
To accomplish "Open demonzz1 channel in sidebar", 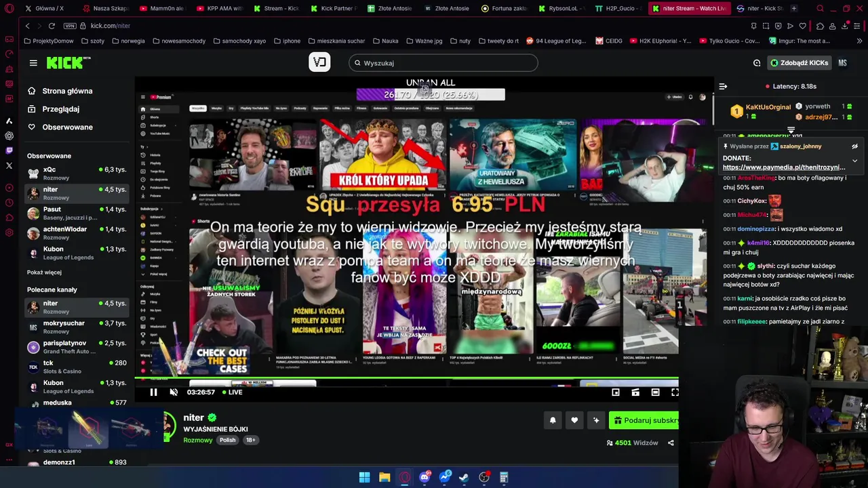I will [x=76, y=462].
